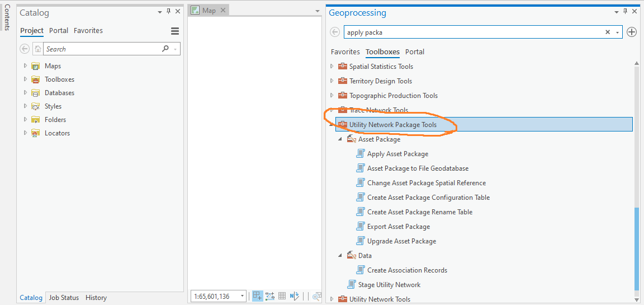Open Change Asset Package Spatial Reference tool
The width and height of the screenshot is (644, 305).
pyautogui.click(x=427, y=183)
